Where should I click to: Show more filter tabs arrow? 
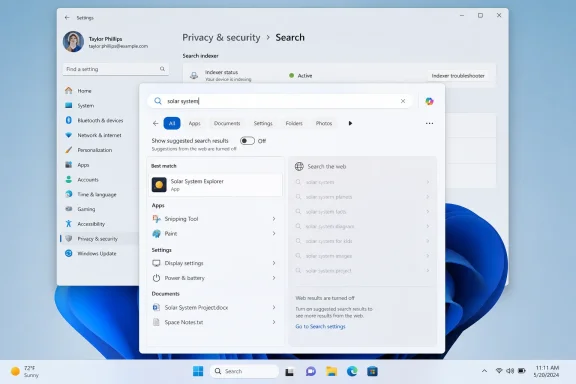(x=350, y=123)
